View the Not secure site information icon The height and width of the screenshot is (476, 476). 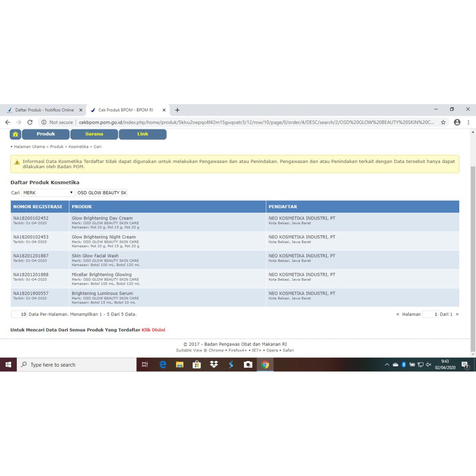coord(44,122)
